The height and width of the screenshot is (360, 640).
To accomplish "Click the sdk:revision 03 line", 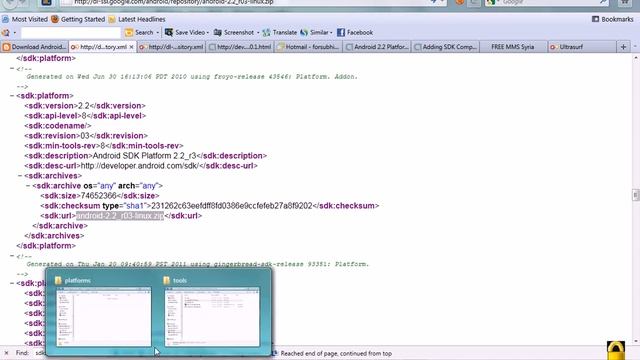I will click(86, 136).
